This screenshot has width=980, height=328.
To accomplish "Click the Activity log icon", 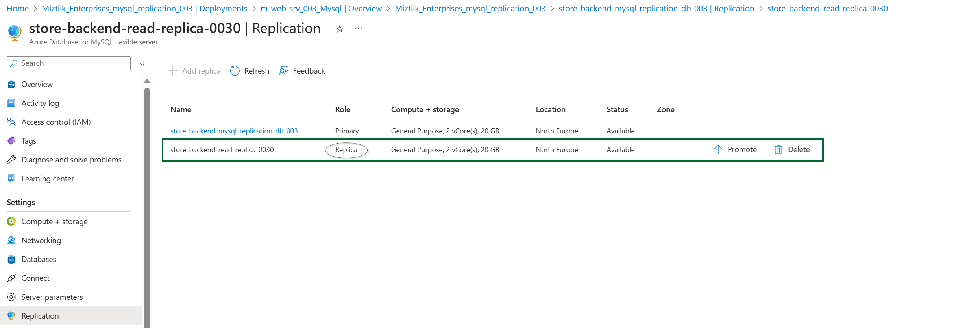I will click(11, 103).
